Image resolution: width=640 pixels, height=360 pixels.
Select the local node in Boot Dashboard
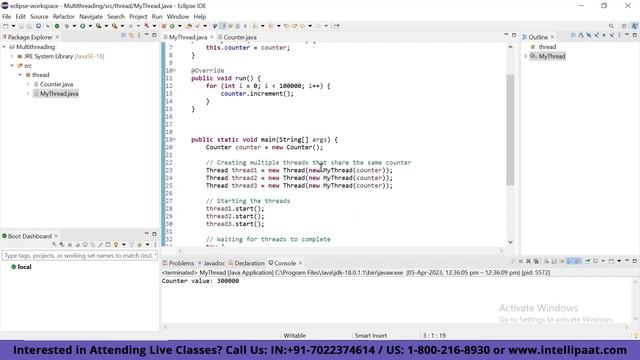coord(24,267)
